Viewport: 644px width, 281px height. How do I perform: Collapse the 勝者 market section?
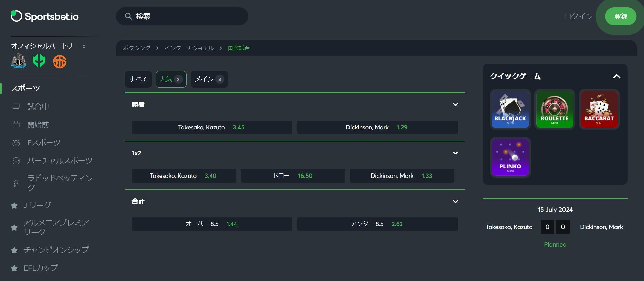coord(455,104)
